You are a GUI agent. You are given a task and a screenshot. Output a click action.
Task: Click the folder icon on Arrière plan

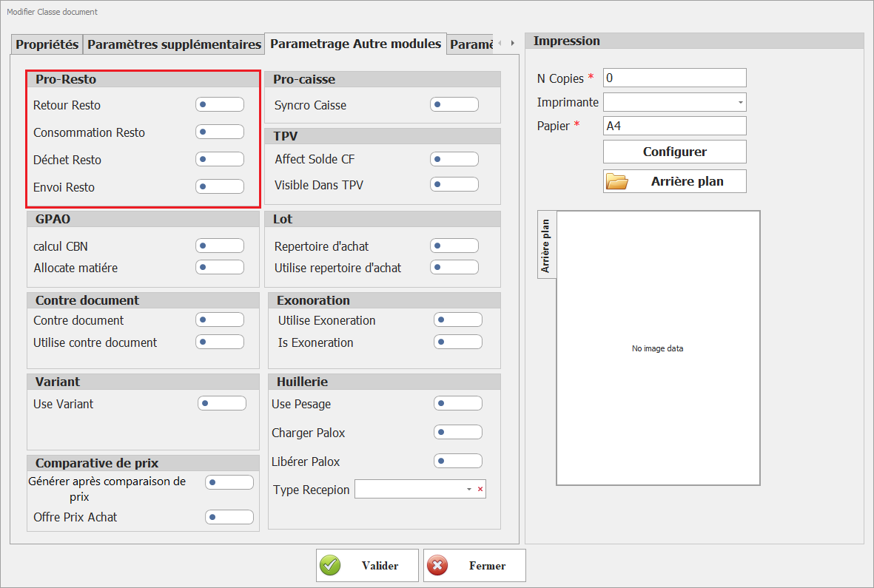click(x=616, y=181)
